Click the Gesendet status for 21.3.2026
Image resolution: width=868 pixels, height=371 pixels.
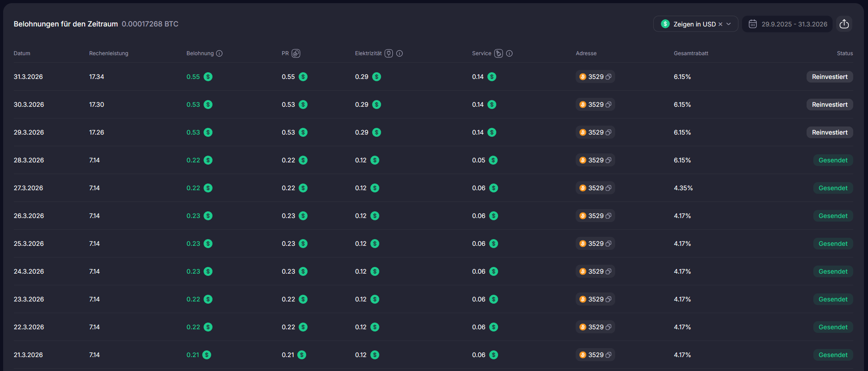(833, 355)
